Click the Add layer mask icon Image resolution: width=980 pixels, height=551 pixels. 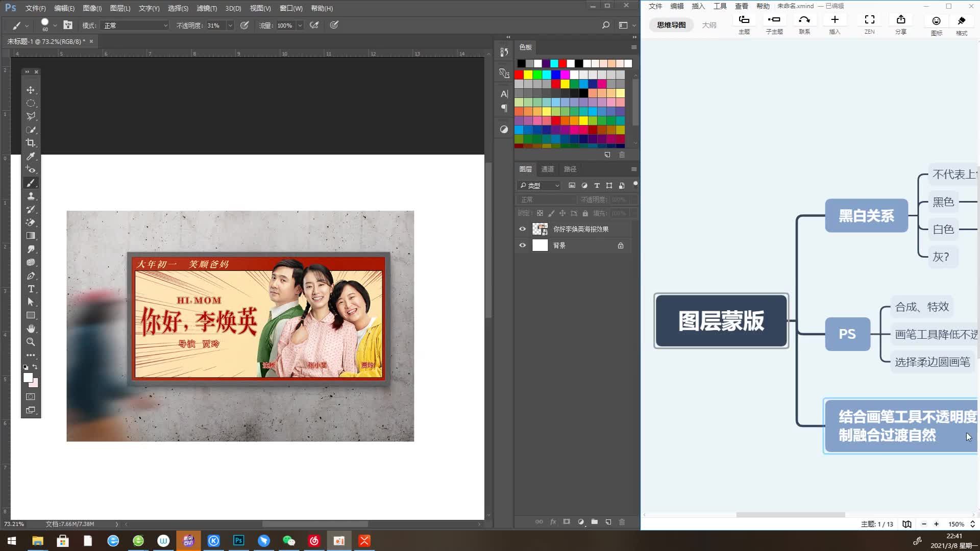pyautogui.click(x=567, y=522)
